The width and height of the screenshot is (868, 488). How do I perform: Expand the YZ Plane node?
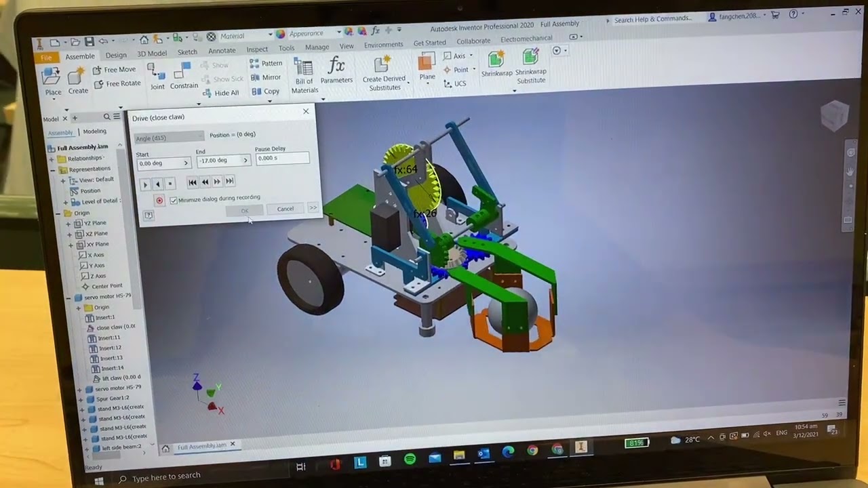(68, 224)
